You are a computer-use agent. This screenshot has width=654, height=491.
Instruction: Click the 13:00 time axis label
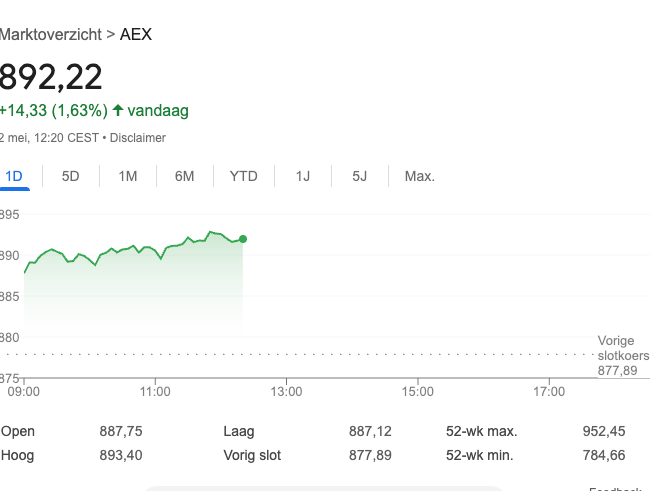[x=286, y=391]
